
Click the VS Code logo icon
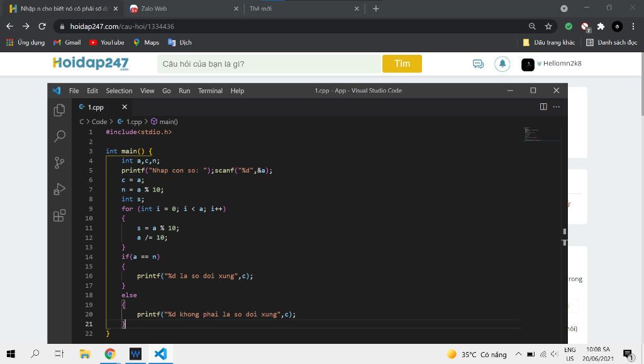click(56, 91)
